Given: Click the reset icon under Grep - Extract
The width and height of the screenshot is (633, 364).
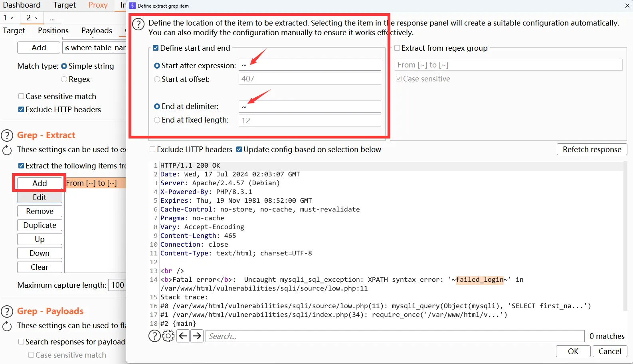Looking at the screenshot, I should (x=7, y=150).
